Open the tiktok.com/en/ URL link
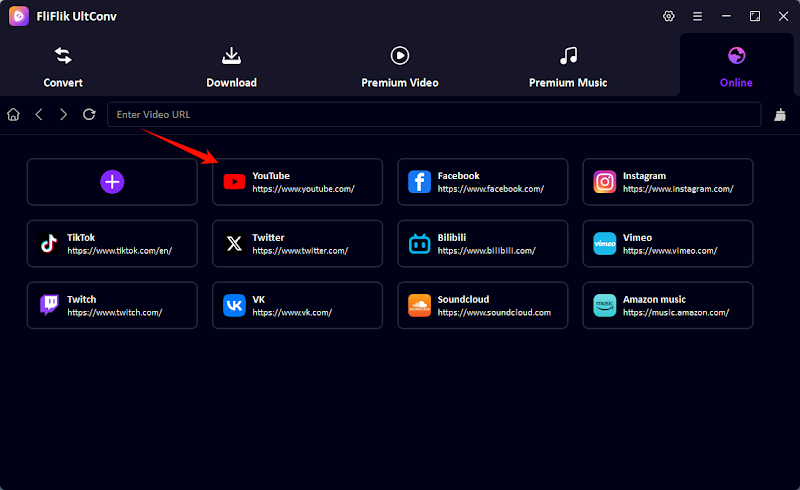 119,251
